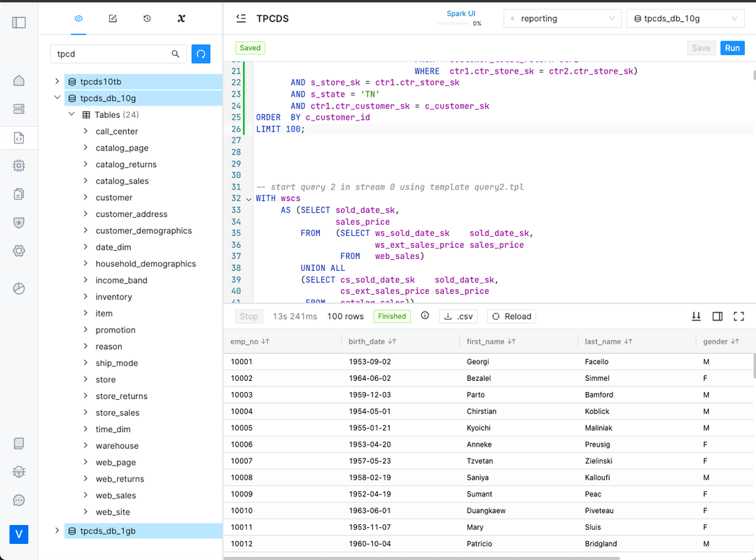
Task: Click the search field containing tpcd
Action: (x=112, y=53)
